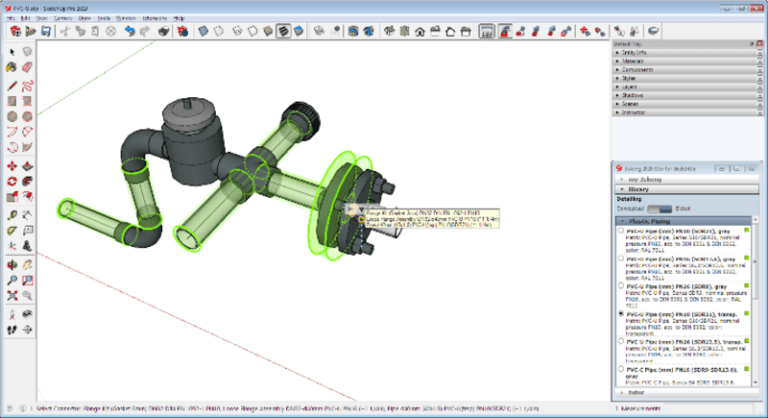Screen dimensions: 768x418
Task: Open the Draw menu
Action: (x=84, y=18)
